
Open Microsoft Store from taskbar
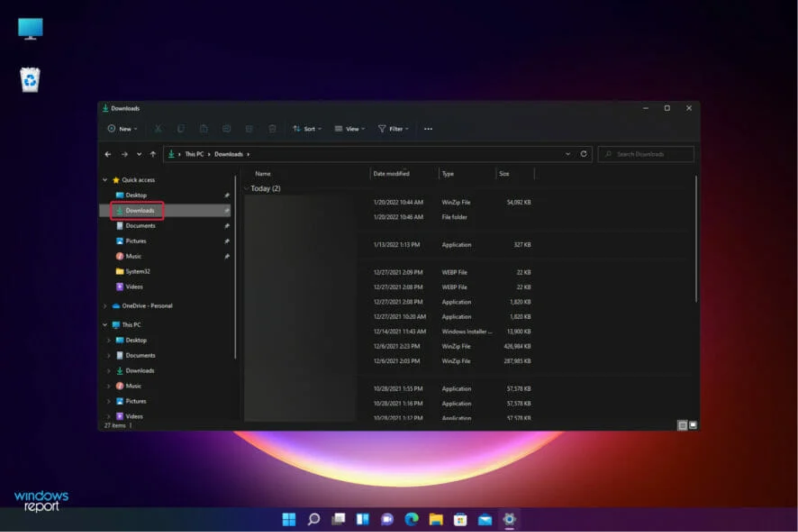coord(461,519)
